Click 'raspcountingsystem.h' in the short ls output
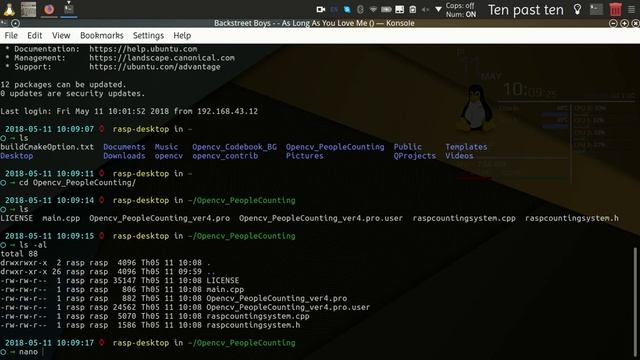Image resolution: width=640 pixels, height=360 pixels. (x=571, y=218)
